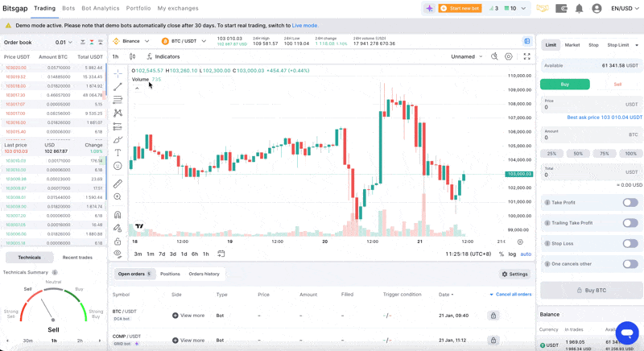Open the Binance exchange dropdown

(x=131, y=41)
